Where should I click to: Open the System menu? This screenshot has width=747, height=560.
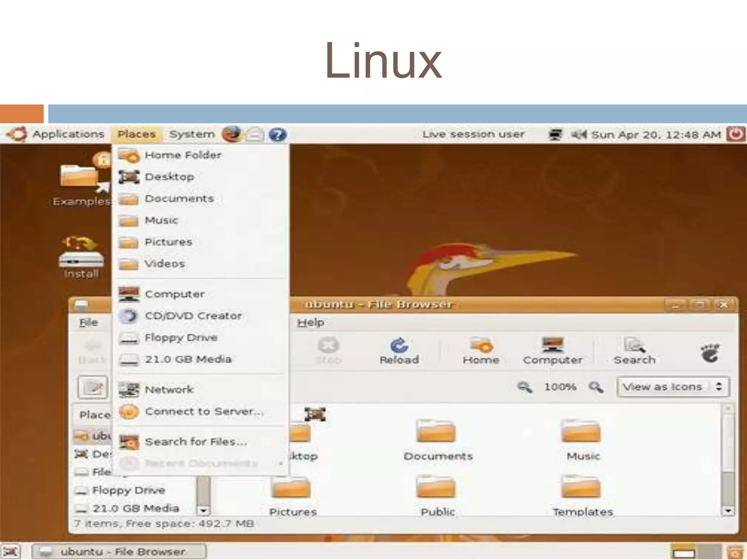pos(192,134)
